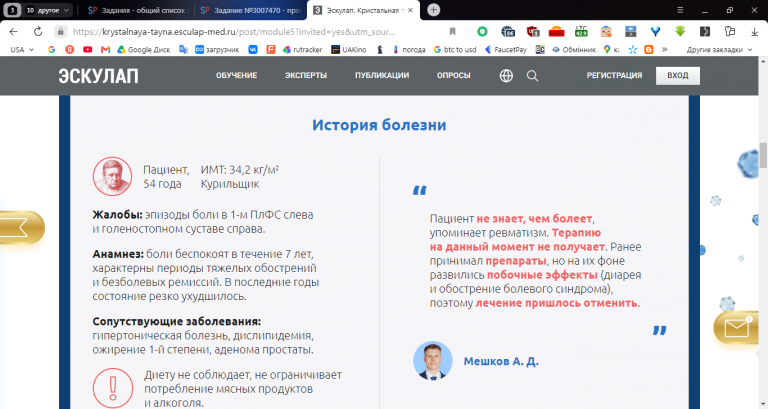Click the 'ИМТ: 34,2 кг/м²' text

click(240, 170)
